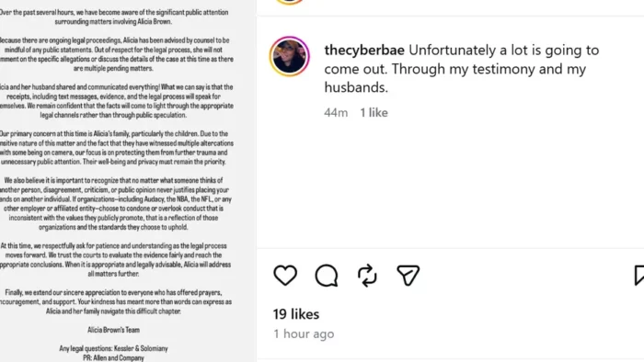Screen dimensions: 644x362
Task: Click the PR: Allen and Company line
Action: [113, 358]
